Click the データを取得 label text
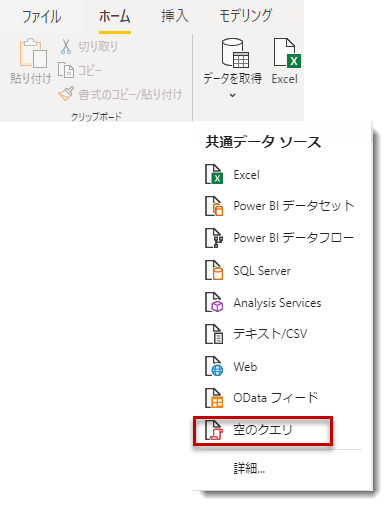This screenshot has height=506, width=388. pyautogui.click(x=233, y=79)
